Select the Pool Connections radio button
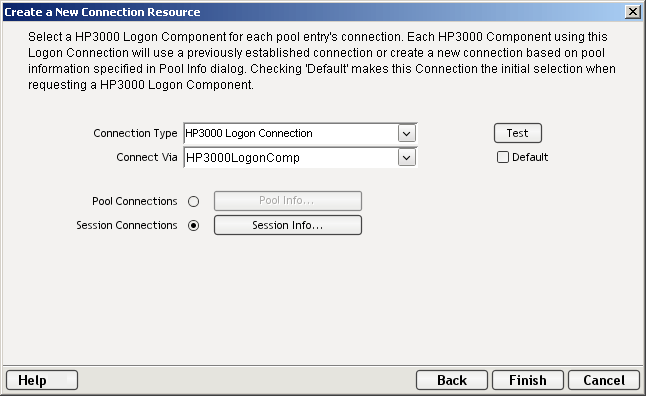 pyautogui.click(x=193, y=202)
